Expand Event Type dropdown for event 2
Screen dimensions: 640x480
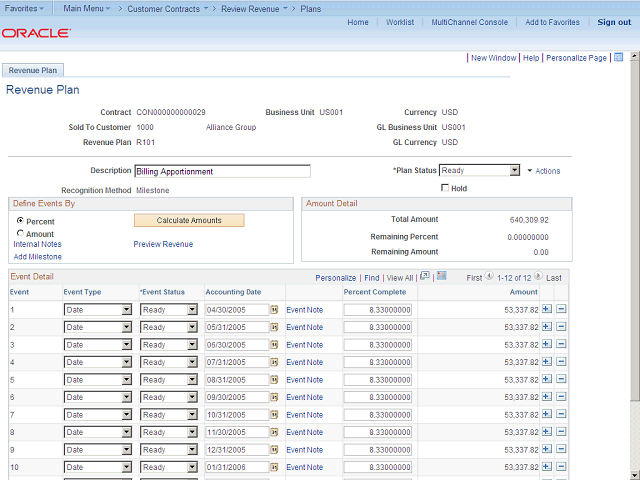pyautogui.click(x=126, y=328)
